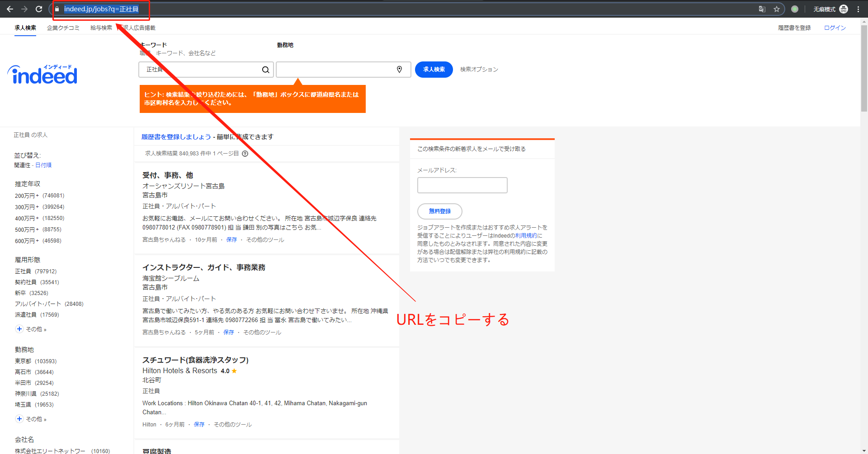Open the 給与検索 tab
This screenshot has height=454, width=868.
tap(101, 28)
